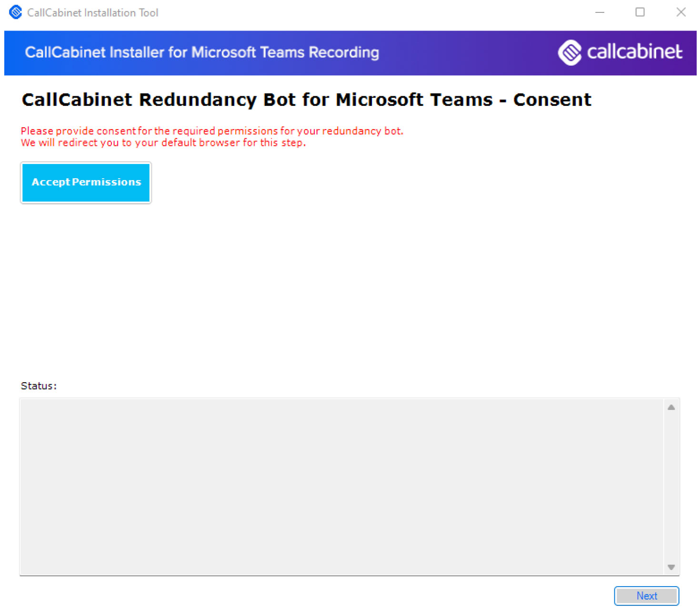Screen dimensions: 700x610
Task: Maximize the CallCabinet Installation Tool window
Action: coord(640,12)
